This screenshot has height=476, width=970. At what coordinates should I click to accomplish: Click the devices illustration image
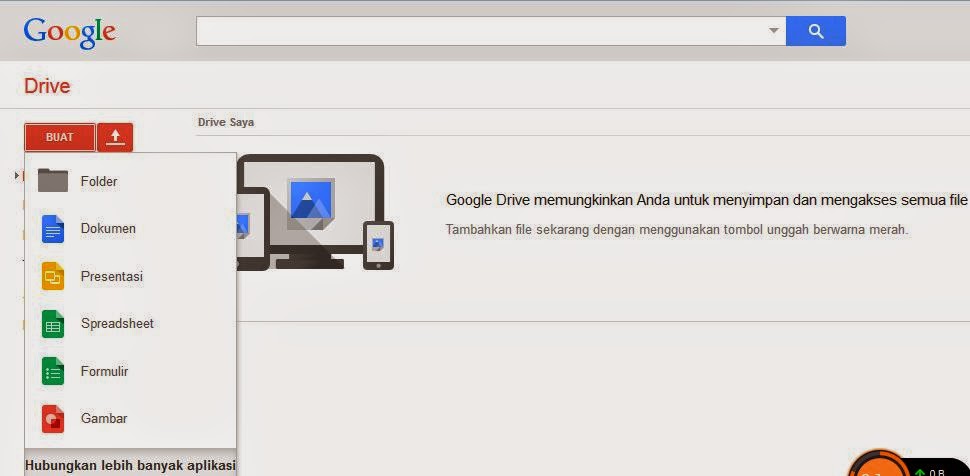(x=315, y=212)
